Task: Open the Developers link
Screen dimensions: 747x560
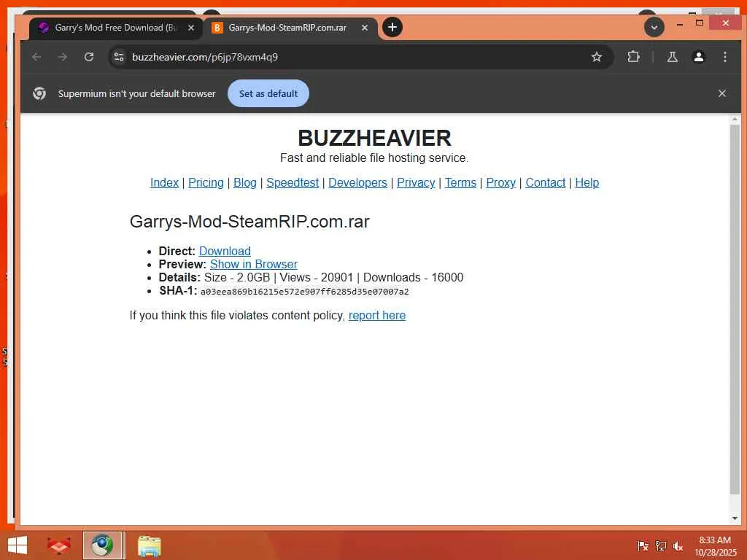Action: (x=357, y=183)
